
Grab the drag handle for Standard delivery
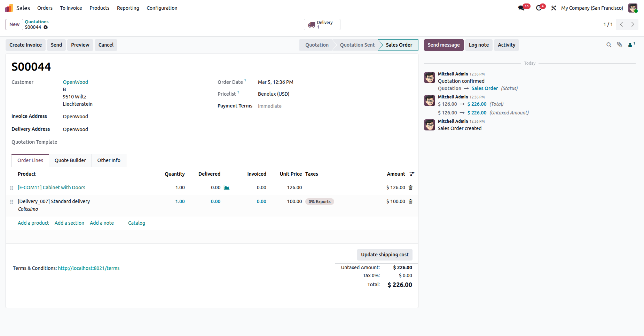11,202
